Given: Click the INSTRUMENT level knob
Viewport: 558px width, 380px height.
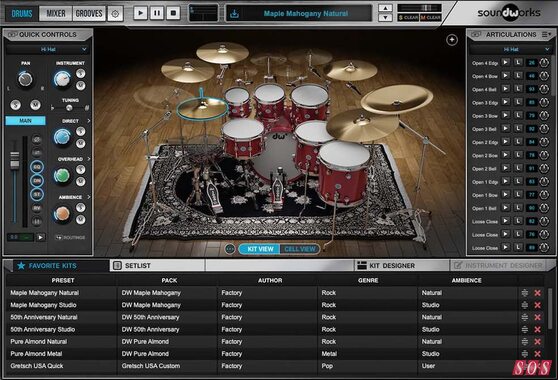Looking at the screenshot, I should click(62, 79).
